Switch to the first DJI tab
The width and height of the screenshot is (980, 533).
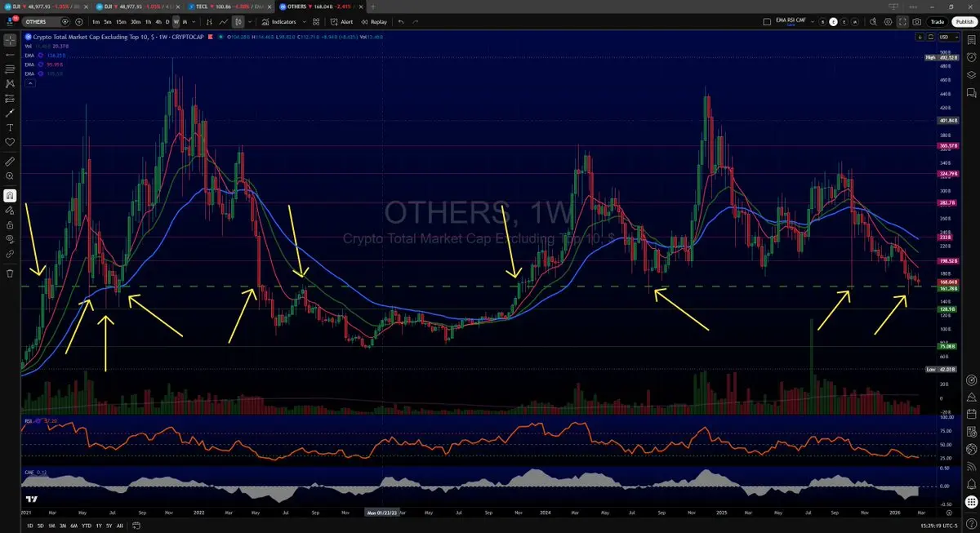point(44,7)
